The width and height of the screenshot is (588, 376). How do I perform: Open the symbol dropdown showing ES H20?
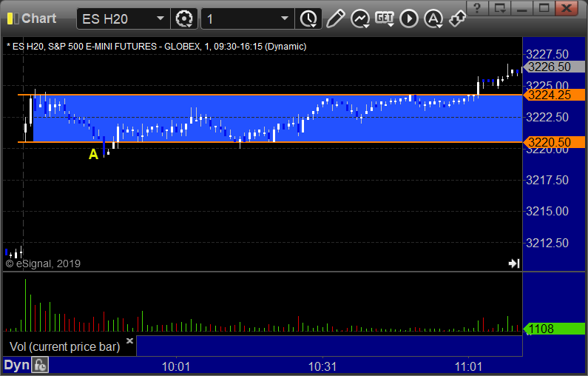click(124, 19)
